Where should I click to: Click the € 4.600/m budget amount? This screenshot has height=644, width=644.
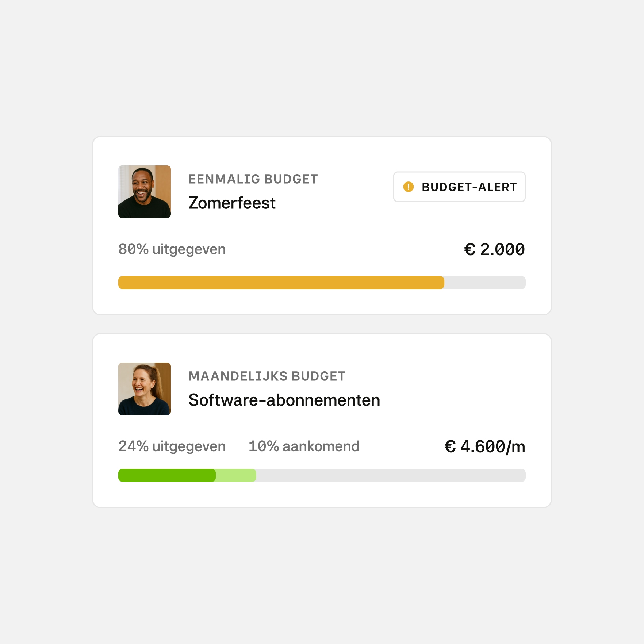click(x=484, y=446)
